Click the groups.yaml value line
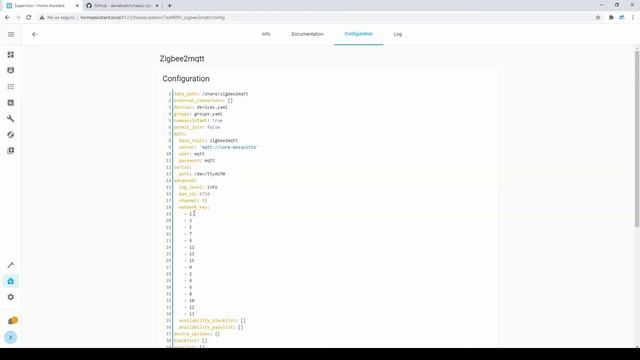640x360 pixels. tap(198, 114)
